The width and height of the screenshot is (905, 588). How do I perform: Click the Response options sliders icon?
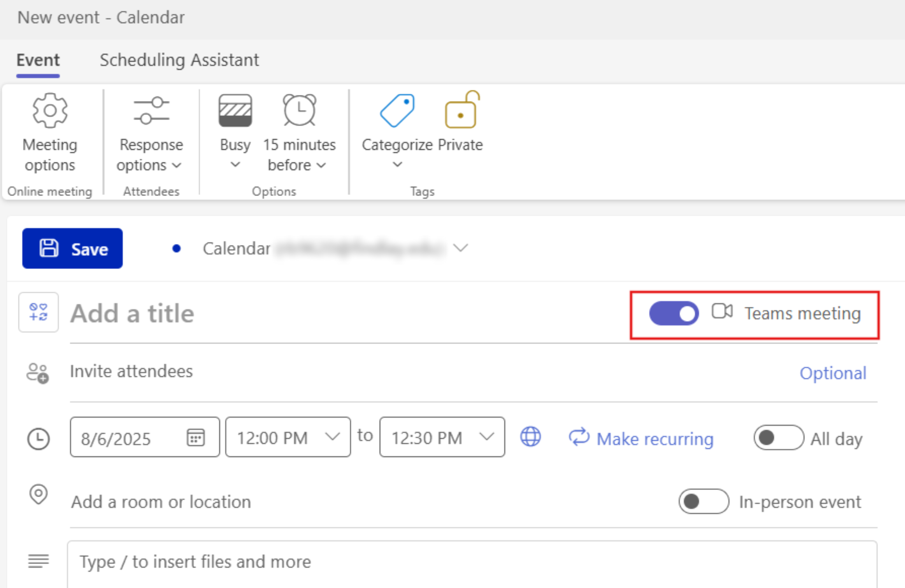[x=151, y=111]
